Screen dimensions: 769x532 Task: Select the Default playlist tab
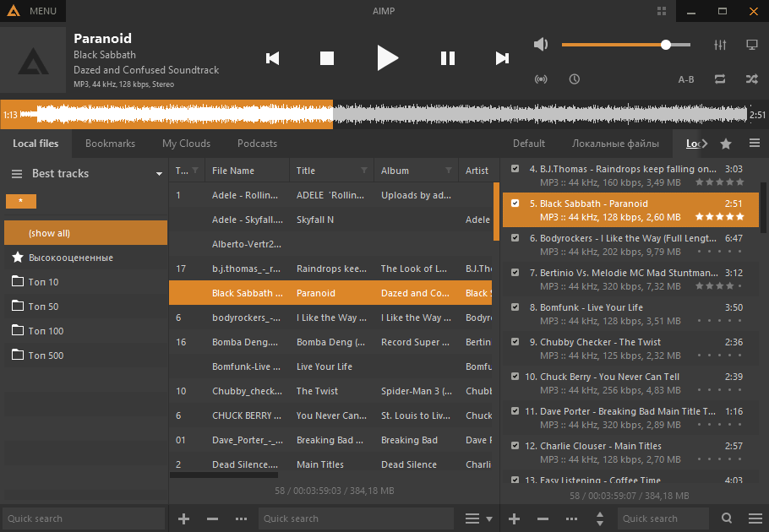point(529,144)
